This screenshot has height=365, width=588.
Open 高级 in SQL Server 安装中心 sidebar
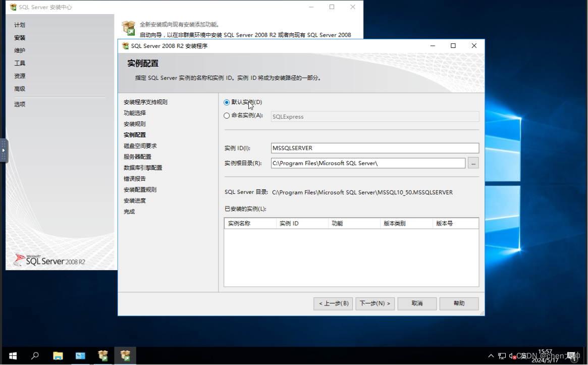[20, 89]
